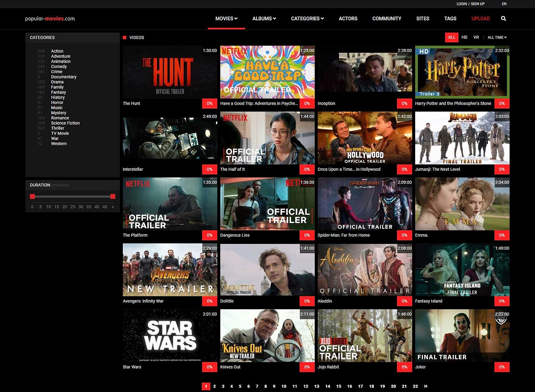Screen dimensions: 535x392
Task: Select the ALL videos filter
Action: click(x=452, y=37)
